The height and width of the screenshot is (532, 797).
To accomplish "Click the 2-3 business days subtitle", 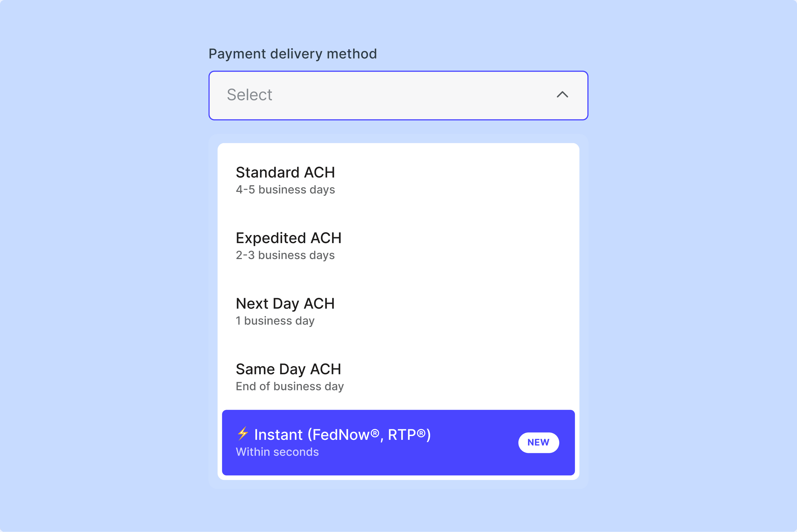I will pyautogui.click(x=285, y=255).
